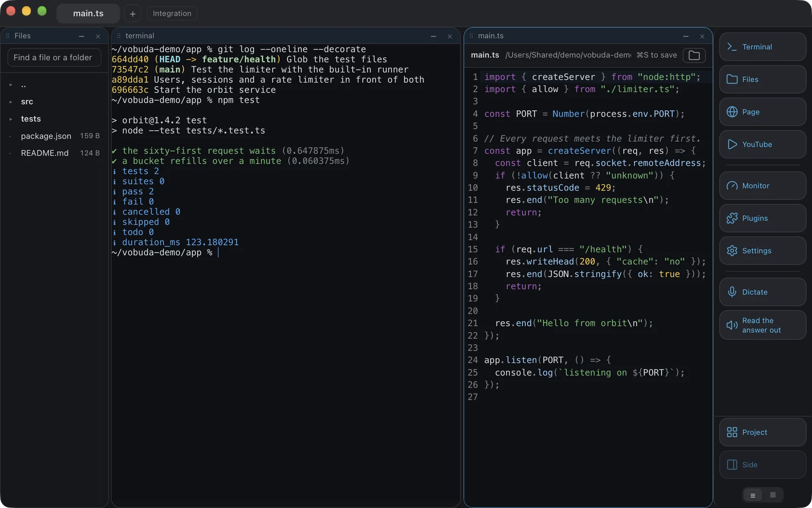Open the Project grid button
812x508 pixels.
[762, 432]
